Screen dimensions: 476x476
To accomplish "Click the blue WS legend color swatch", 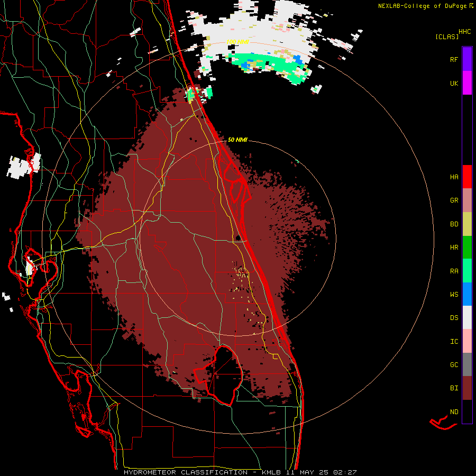I will [x=467, y=294].
